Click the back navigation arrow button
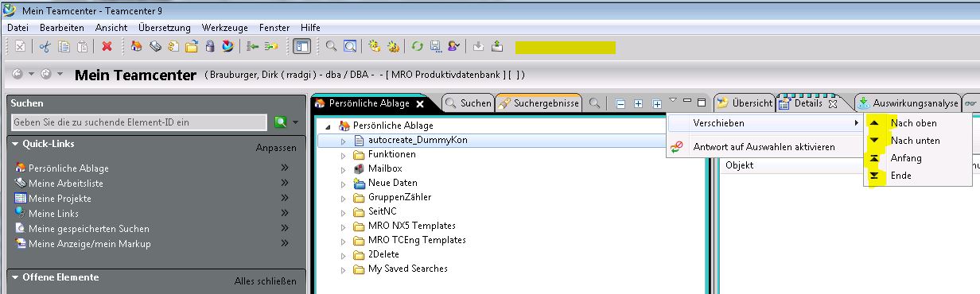The width and height of the screenshot is (980, 294). pos(17,74)
